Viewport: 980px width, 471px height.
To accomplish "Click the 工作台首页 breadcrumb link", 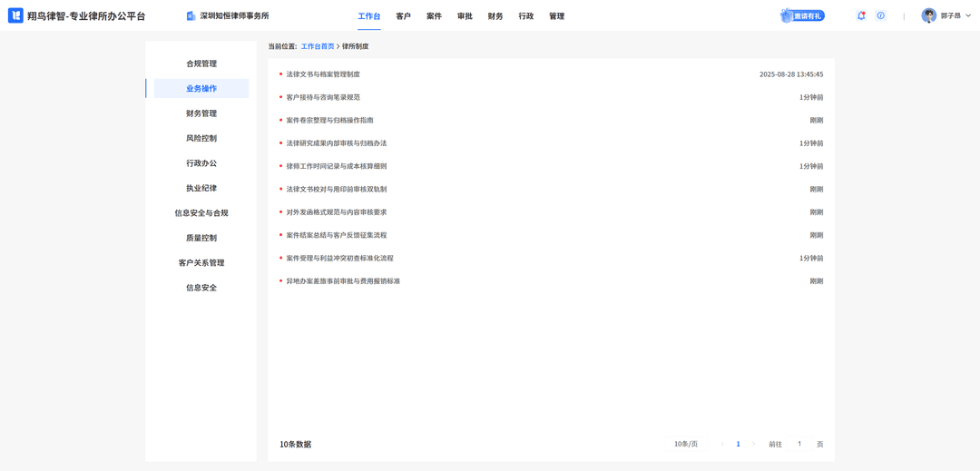I will click(x=318, y=46).
